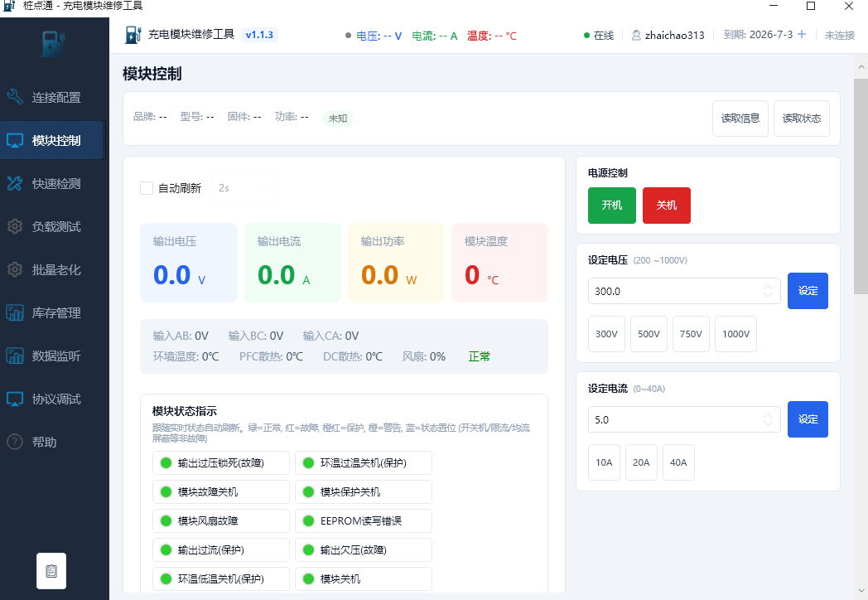Click the current field stepper arrows

click(768, 419)
